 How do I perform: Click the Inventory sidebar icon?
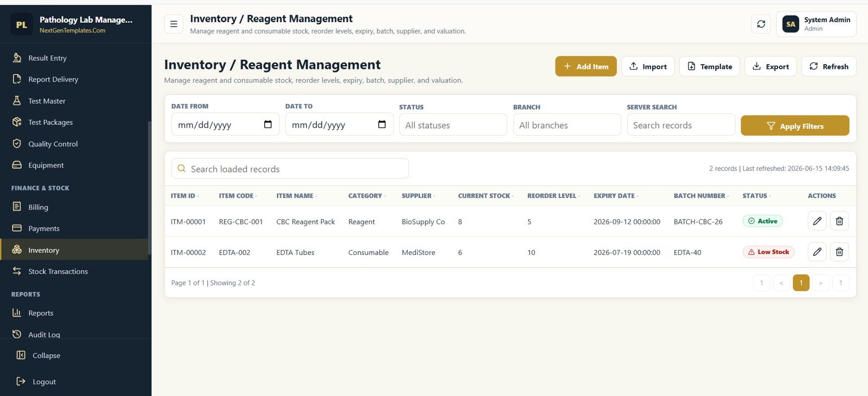point(17,250)
